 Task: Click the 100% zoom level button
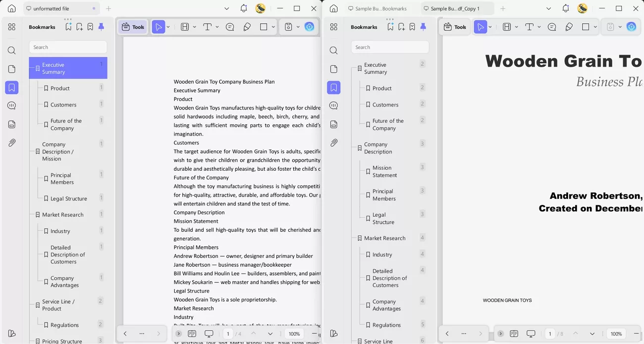pyautogui.click(x=294, y=334)
